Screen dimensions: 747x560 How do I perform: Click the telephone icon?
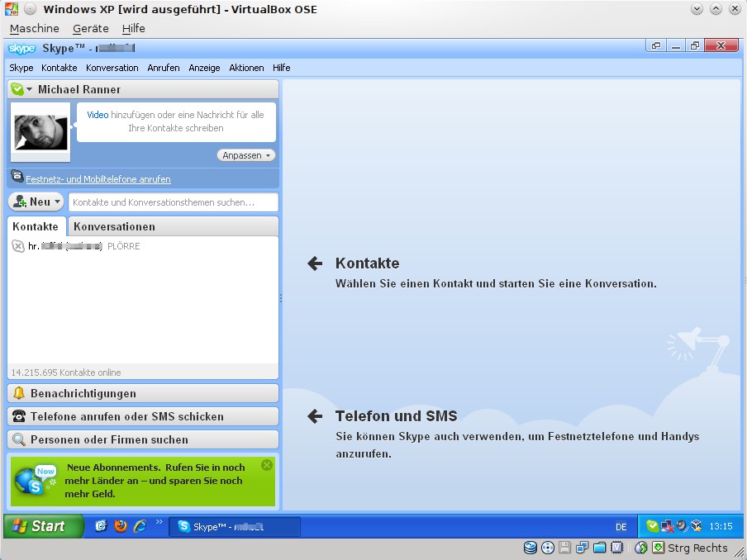[19, 416]
